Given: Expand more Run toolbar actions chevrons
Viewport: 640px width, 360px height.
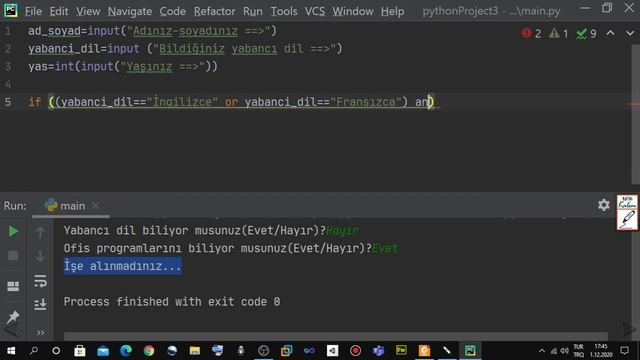Looking at the screenshot, I should tap(40, 333).
